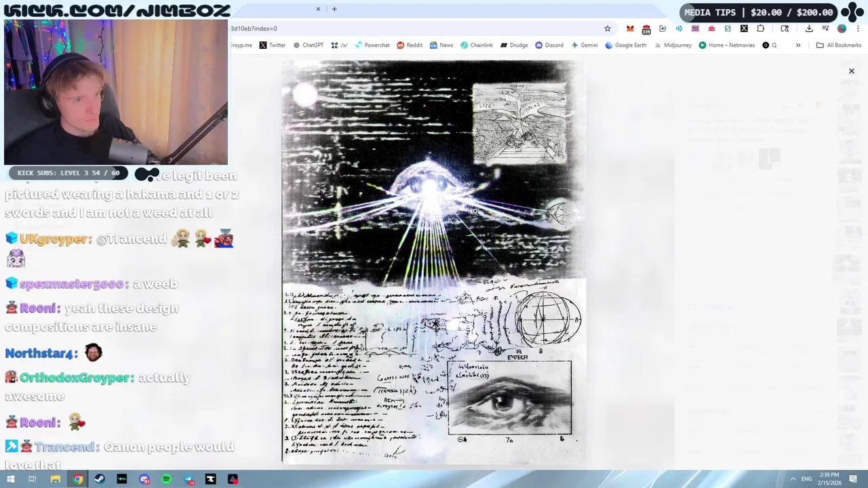Click the red toolbox extension icon
Screen dimensions: 868x488
pos(711,28)
